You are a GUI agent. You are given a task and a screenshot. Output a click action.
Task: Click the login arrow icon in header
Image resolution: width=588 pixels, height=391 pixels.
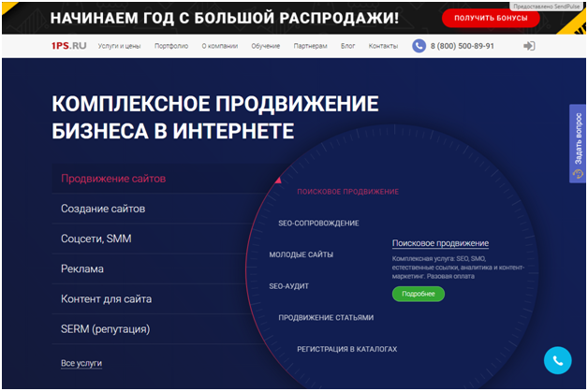(529, 46)
